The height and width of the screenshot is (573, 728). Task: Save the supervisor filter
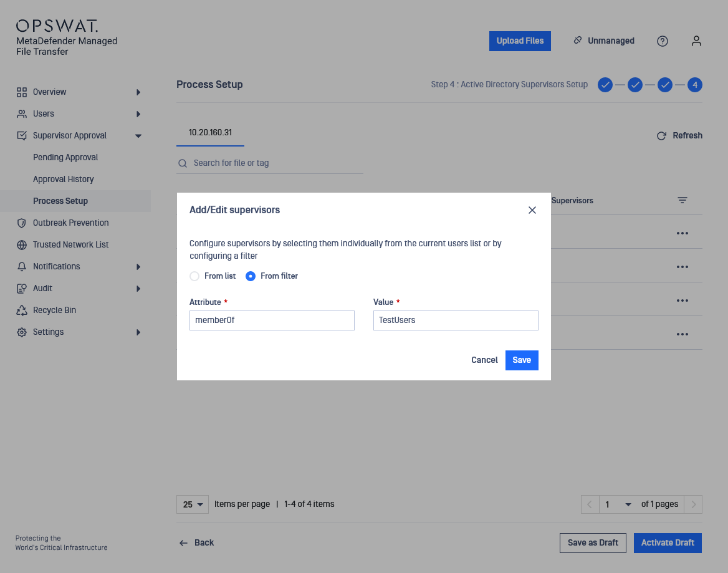(x=522, y=360)
